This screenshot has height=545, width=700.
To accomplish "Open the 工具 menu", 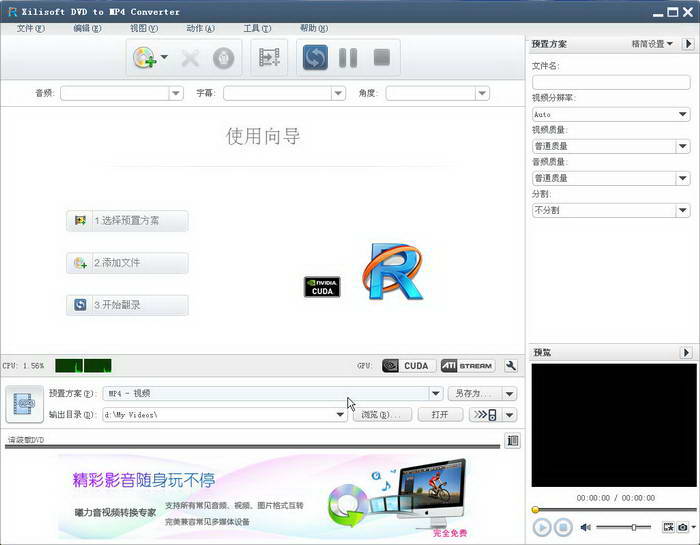I will click(257, 28).
